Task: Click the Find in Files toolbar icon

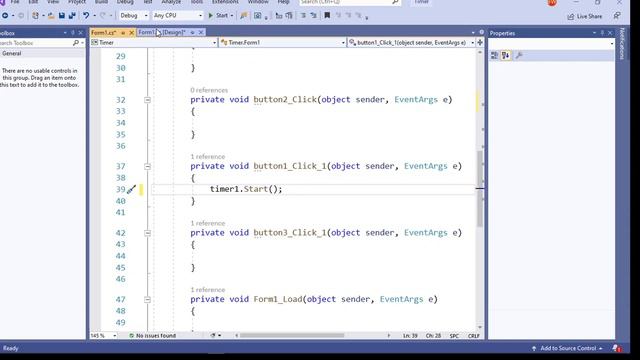Action: tap(244, 16)
